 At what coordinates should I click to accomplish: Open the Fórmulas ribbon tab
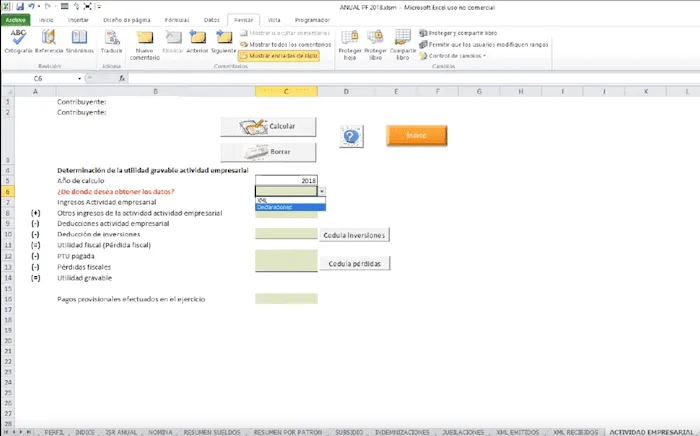pyautogui.click(x=176, y=19)
